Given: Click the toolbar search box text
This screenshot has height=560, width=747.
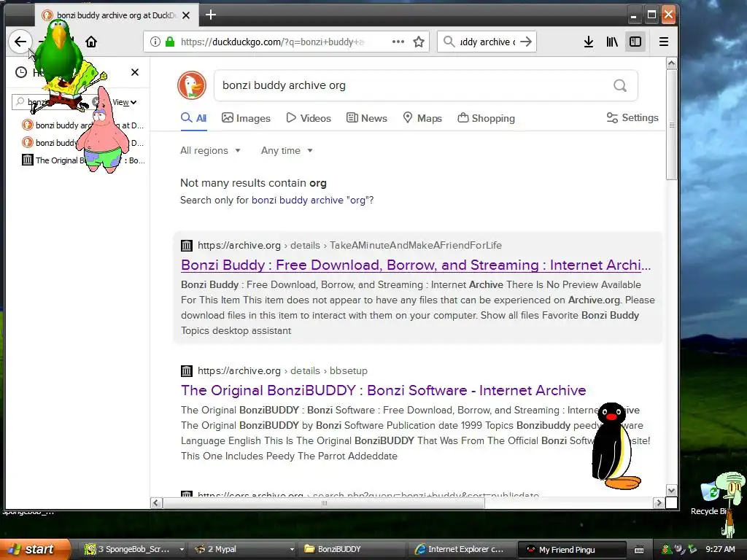Looking at the screenshot, I should click(x=487, y=42).
